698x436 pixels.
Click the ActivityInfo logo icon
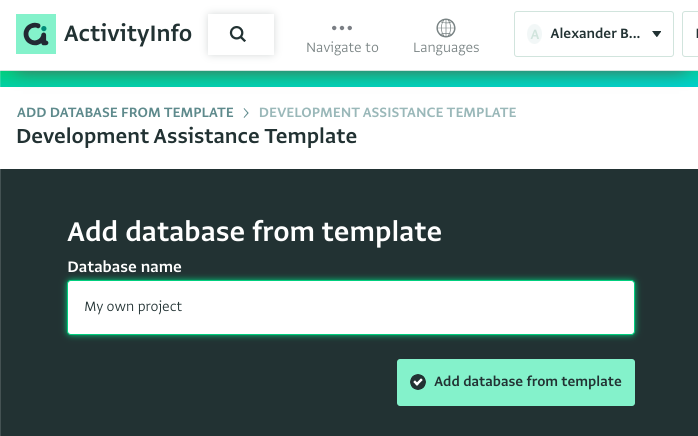[36, 34]
